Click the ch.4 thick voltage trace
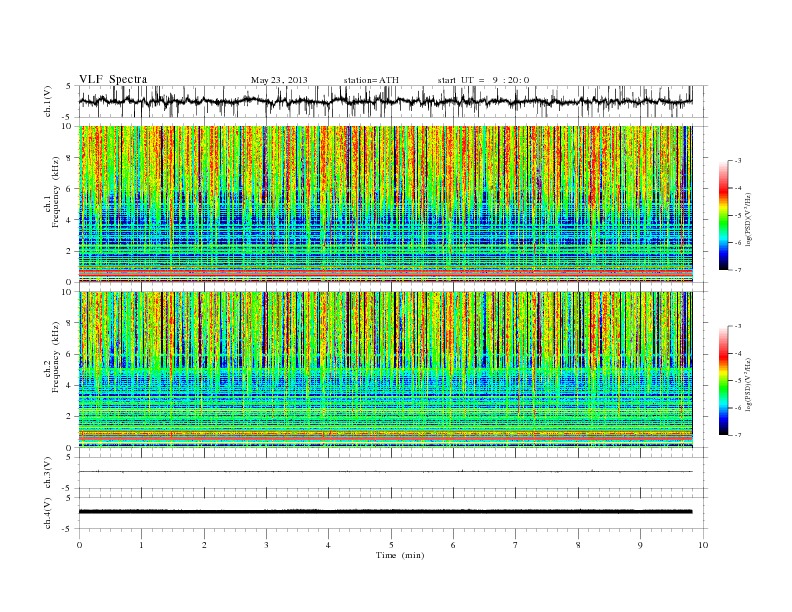Image resolution: width=792 pixels, height=612 pixels. (x=385, y=512)
